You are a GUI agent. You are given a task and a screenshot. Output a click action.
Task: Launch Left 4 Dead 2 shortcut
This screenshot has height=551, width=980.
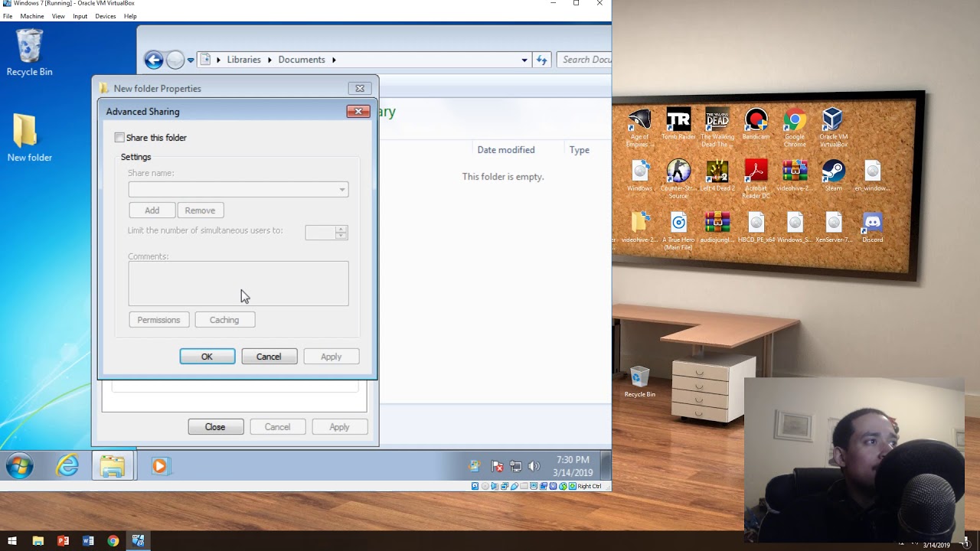[717, 176]
